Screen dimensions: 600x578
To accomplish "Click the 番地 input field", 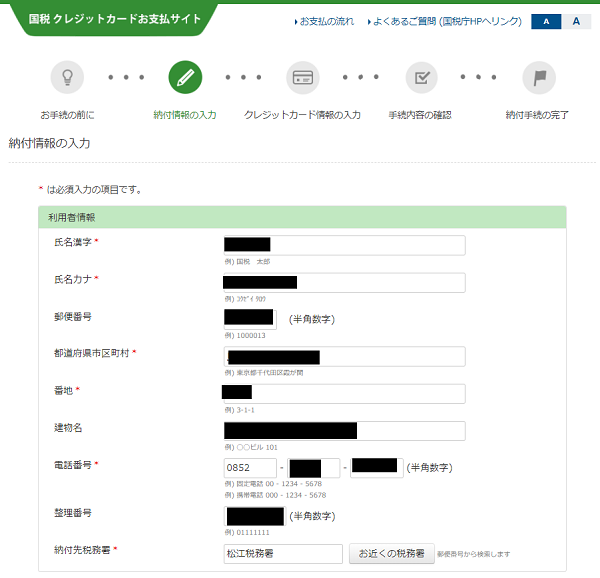I will (x=344, y=394).
